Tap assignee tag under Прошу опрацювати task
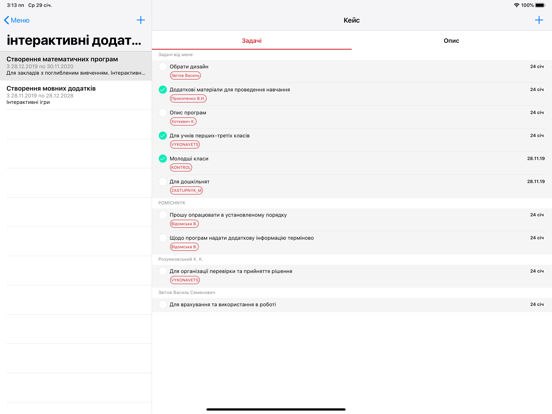Image resolution: width=552 pixels, height=414 pixels. pos(184,224)
